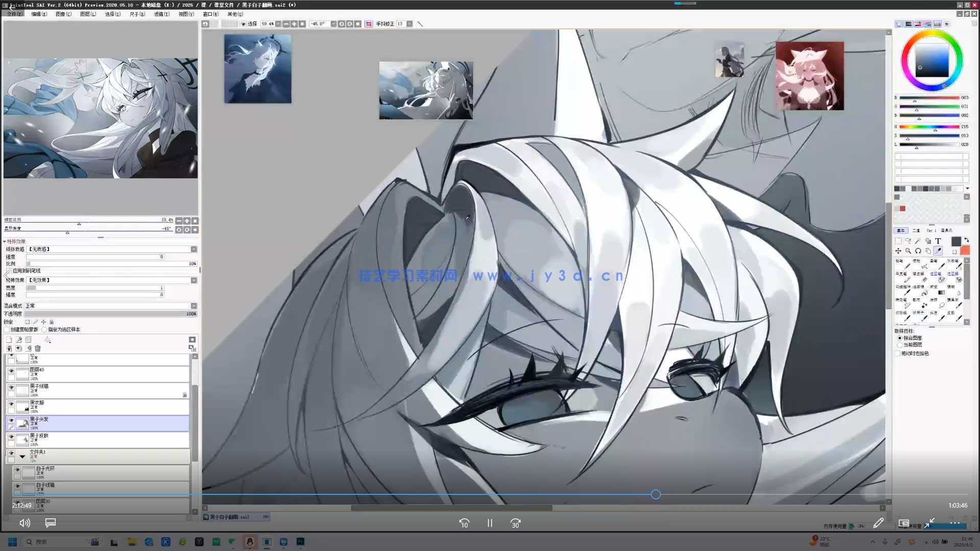Screen dimensions: 980x551
Task: Switch to the 二值 tool tab
Action: point(916,231)
